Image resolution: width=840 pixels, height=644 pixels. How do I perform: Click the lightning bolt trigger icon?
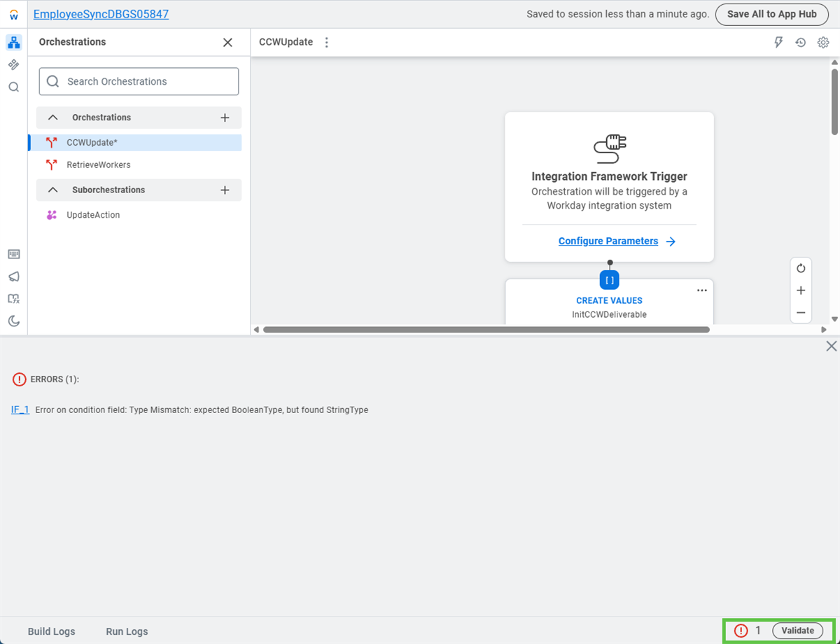tap(778, 43)
